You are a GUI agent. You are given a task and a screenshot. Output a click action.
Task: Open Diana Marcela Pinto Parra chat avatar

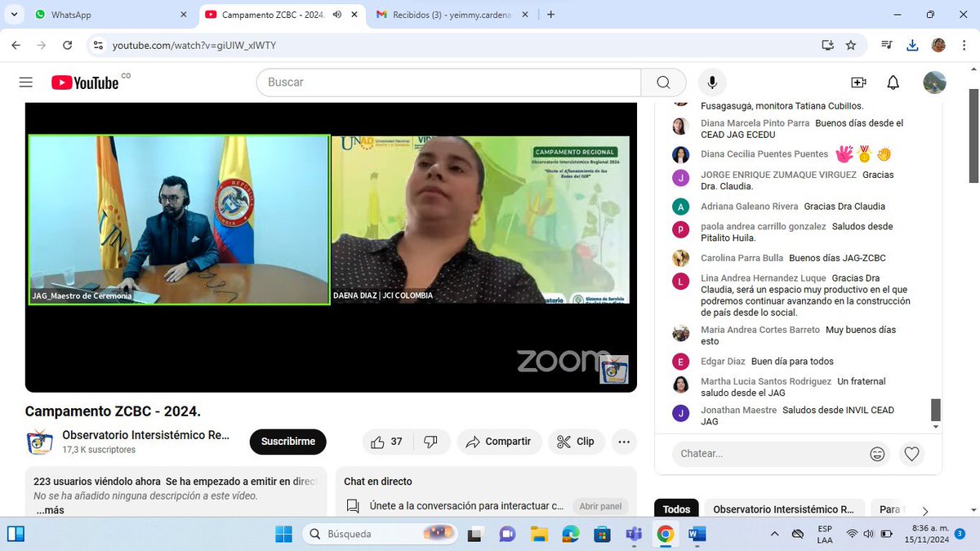pos(680,126)
